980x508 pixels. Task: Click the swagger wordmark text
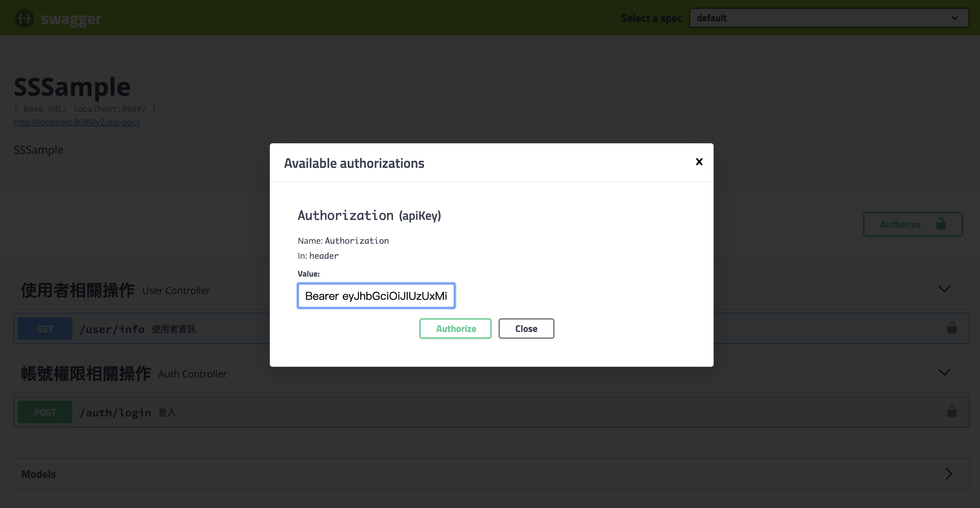pyautogui.click(x=71, y=19)
